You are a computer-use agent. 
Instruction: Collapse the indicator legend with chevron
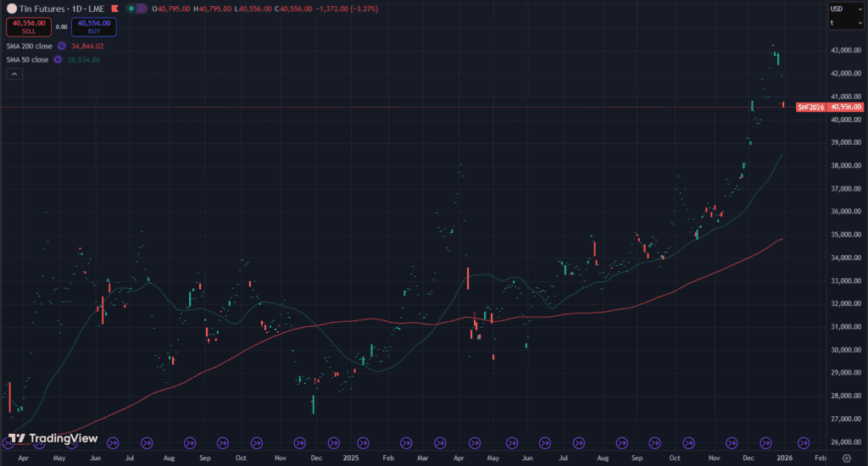(x=13, y=74)
